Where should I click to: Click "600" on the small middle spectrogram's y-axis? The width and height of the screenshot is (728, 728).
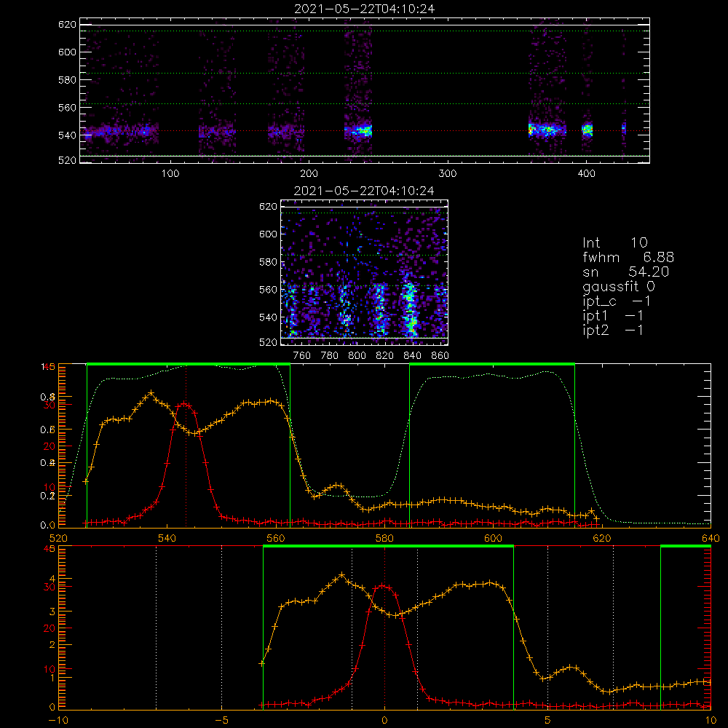tap(269, 234)
